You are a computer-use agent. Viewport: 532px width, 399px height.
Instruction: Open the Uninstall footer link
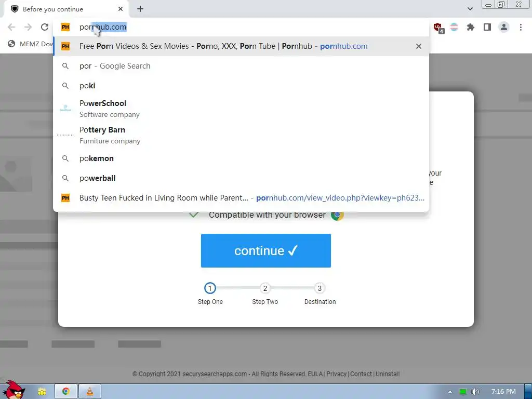coord(388,374)
